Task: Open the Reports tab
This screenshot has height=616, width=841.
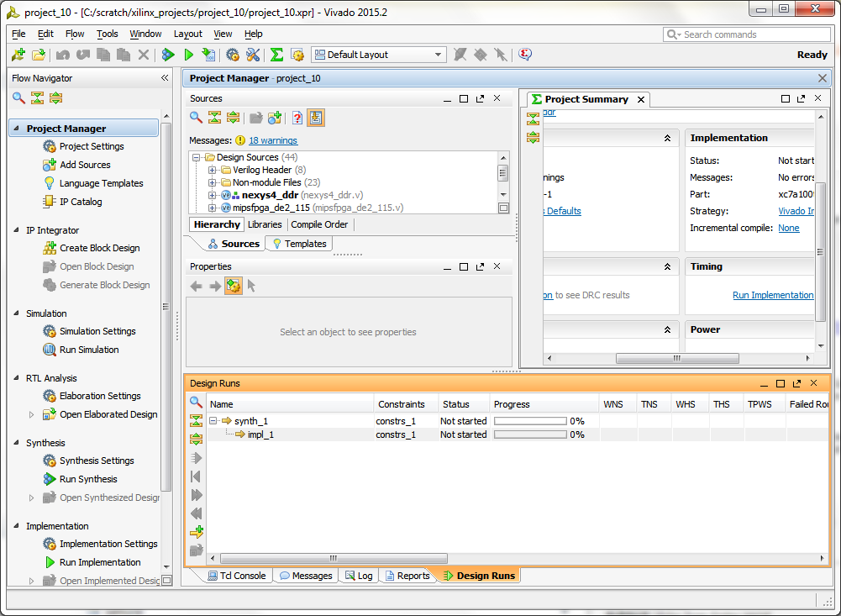Action: point(407,575)
